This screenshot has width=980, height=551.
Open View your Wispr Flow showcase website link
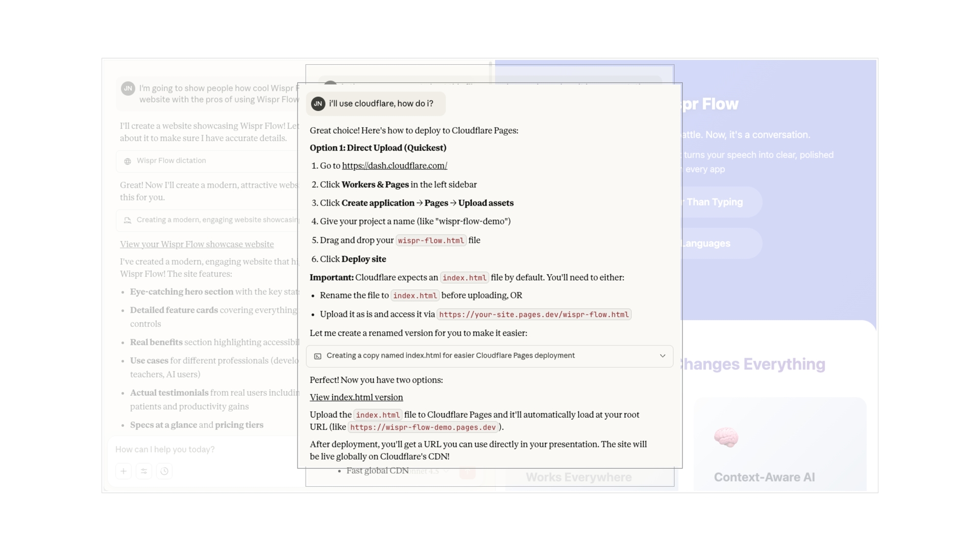pos(197,244)
